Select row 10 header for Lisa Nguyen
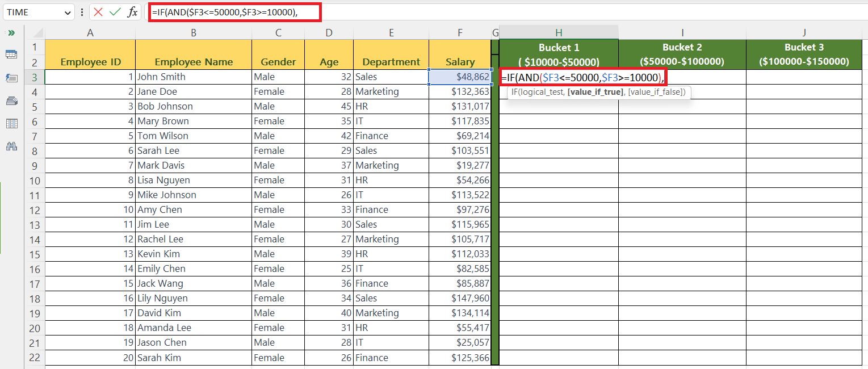Screen dimensions: 868x369 click(x=34, y=179)
